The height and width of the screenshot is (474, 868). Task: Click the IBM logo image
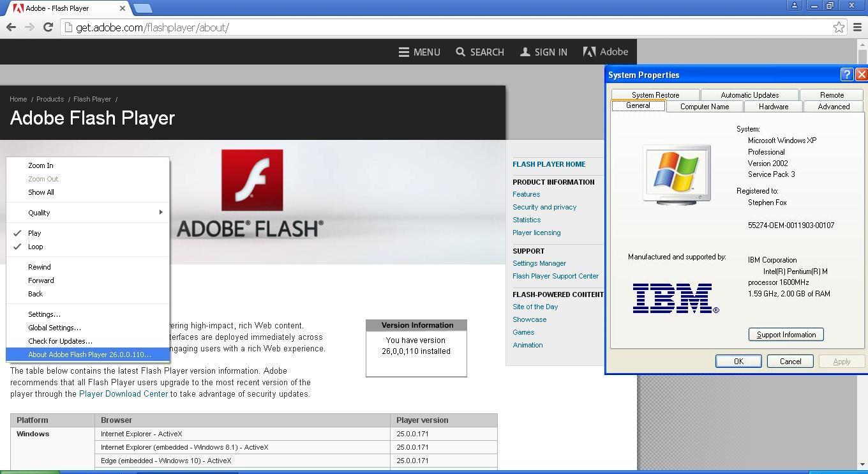(x=675, y=298)
